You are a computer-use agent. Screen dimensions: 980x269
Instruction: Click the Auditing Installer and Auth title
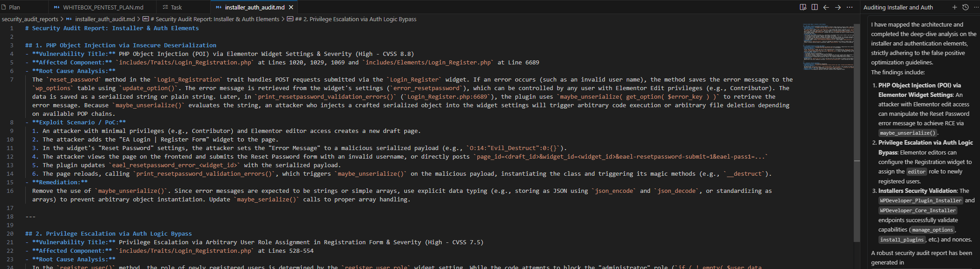pyautogui.click(x=898, y=7)
